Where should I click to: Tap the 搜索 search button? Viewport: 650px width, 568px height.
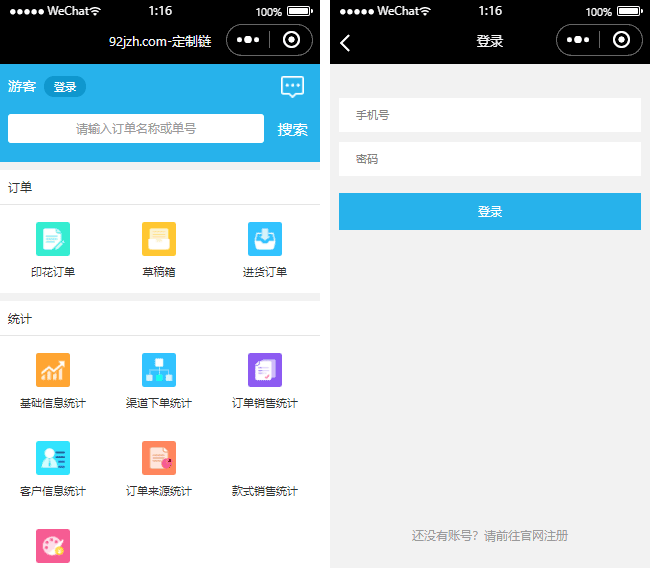293,129
